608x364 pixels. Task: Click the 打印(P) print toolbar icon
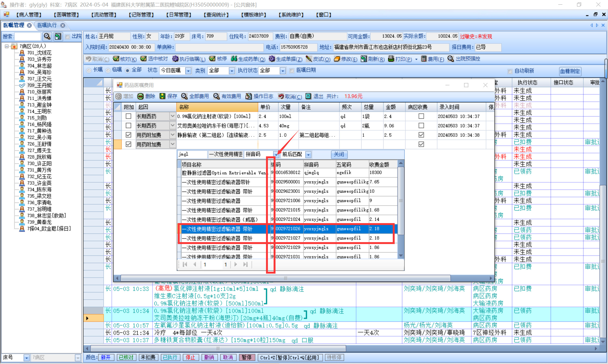click(x=391, y=59)
